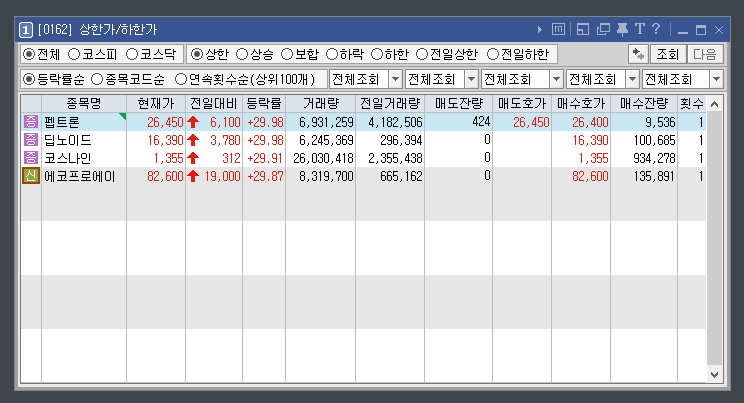Open the first 전체조회 dropdown
This screenshot has width=744, height=403.
tap(395, 79)
